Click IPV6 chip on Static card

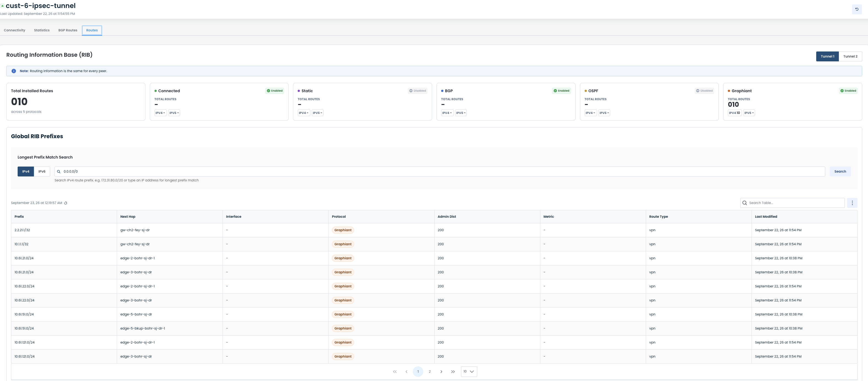pos(318,113)
